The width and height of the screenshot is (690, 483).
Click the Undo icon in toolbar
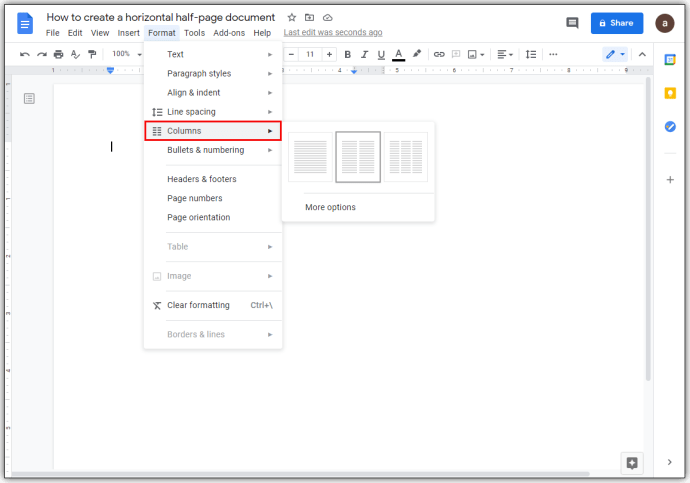click(x=25, y=54)
